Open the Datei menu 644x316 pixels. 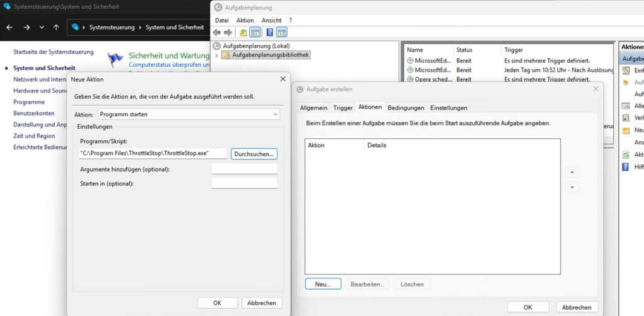[222, 20]
